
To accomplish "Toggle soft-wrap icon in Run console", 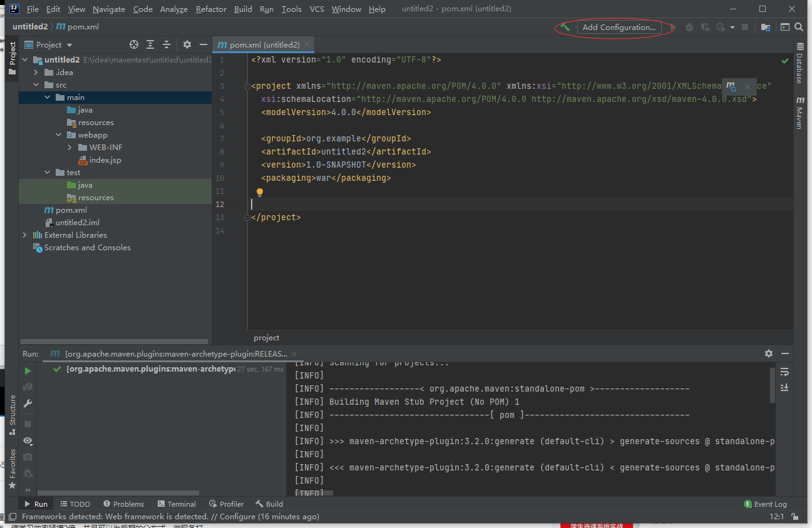I will 784,372.
